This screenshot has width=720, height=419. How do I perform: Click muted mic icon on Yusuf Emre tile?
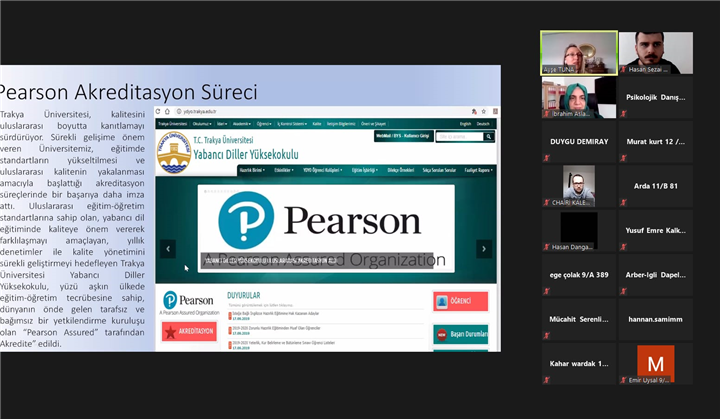click(623, 247)
